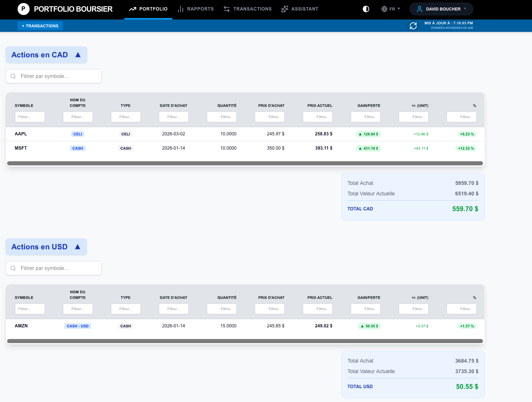Click the globe language icon
Image resolution: width=532 pixels, height=402 pixels.
pyautogui.click(x=384, y=9)
